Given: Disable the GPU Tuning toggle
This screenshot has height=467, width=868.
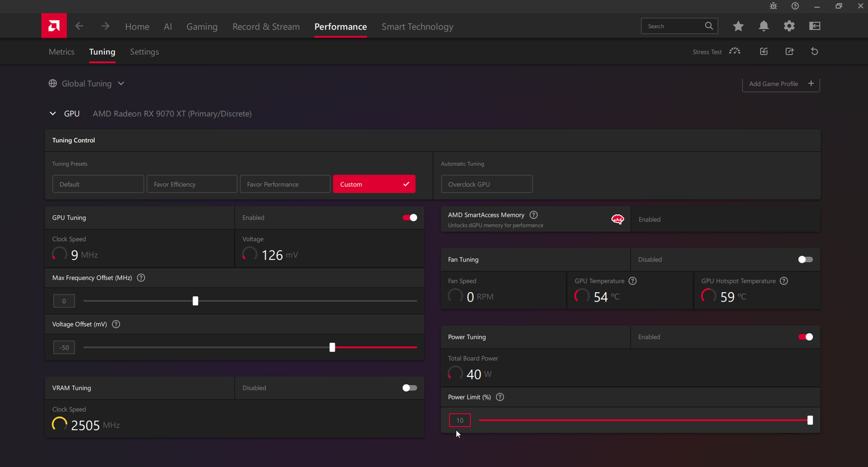Looking at the screenshot, I should coord(410,218).
